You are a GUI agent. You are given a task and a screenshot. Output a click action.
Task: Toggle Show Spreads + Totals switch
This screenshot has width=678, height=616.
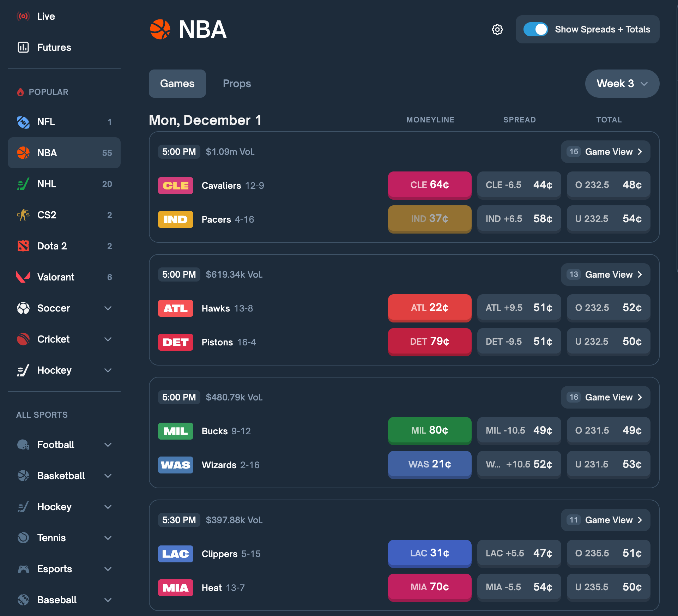(x=535, y=29)
